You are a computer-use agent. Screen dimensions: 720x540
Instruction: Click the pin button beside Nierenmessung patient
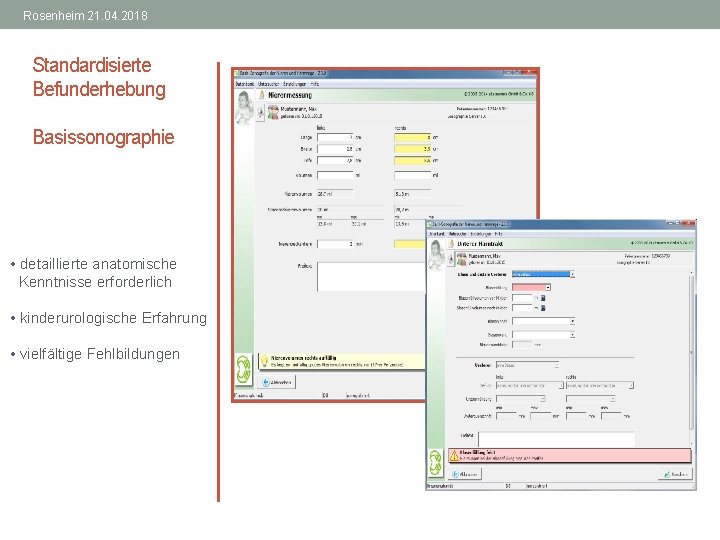pos(260,112)
